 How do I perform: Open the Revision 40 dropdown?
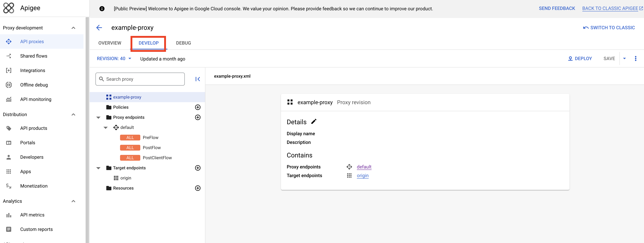(114, 59)
